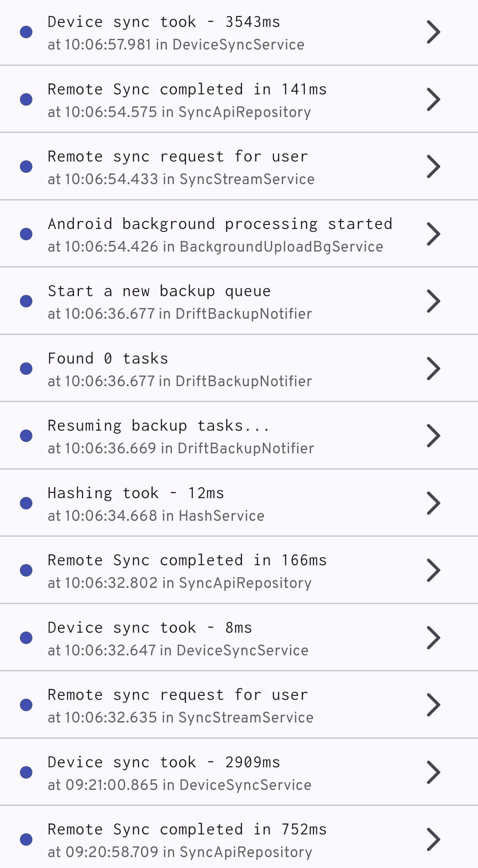Expand chevron on the 10:06:54.433 SyncStreamService entry
This screenshot has width=478, height=868.
433,166
